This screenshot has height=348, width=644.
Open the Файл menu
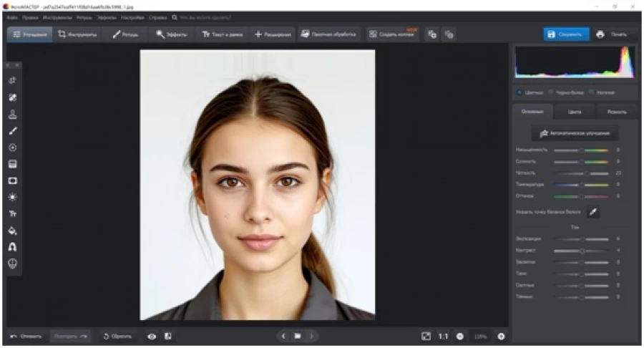coord(12,16)
